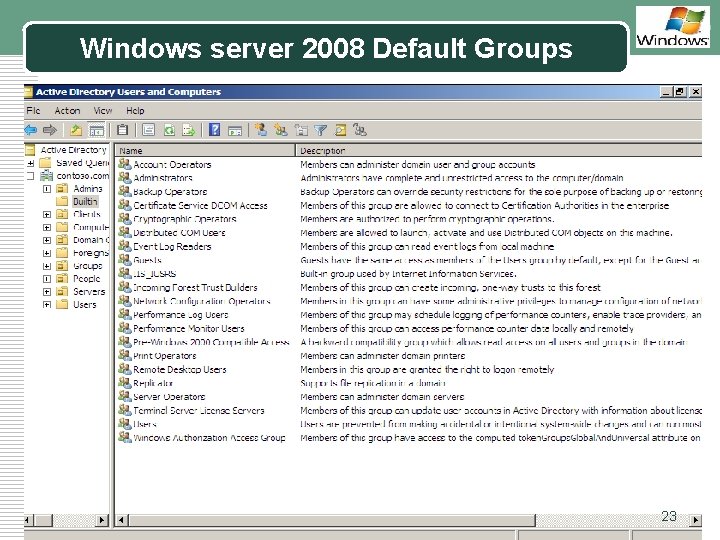Click the Back arrow toolbar icon
The width and height of the screenshot is (720, 540).
coord(30,130)
